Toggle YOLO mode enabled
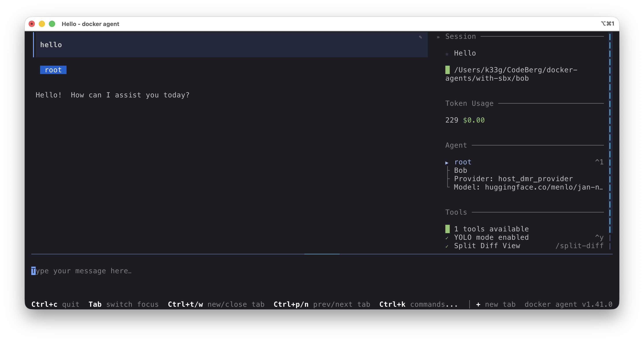The height and width of the screenshot is (342, 644). pyautogui.click(x=491, y=237)
